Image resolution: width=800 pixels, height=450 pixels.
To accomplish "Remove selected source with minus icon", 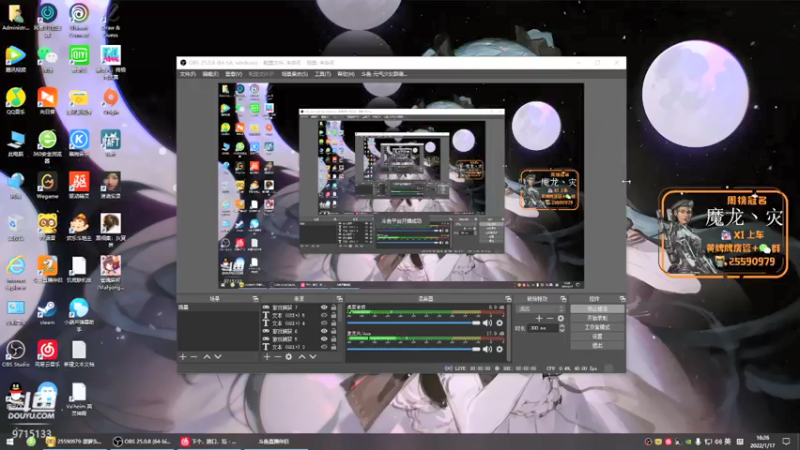I will (x=278, y=357).
